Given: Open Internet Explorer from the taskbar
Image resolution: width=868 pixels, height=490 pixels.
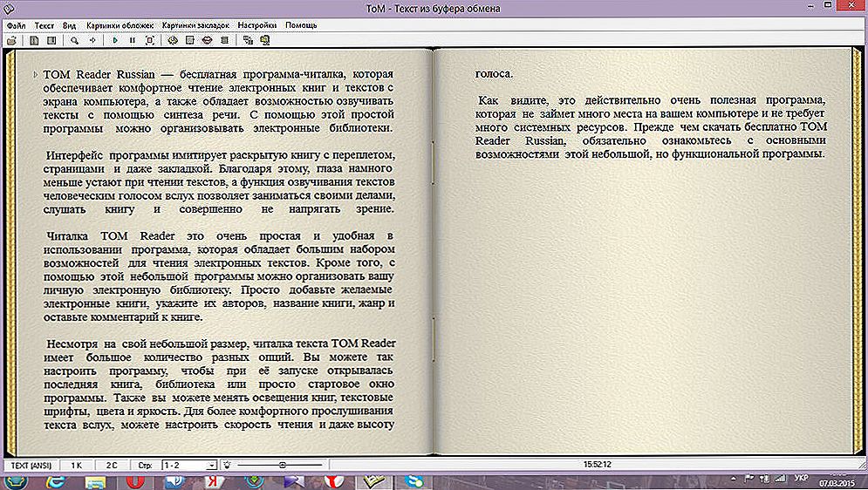Looking at the screenshot, I should coord(55,481).
